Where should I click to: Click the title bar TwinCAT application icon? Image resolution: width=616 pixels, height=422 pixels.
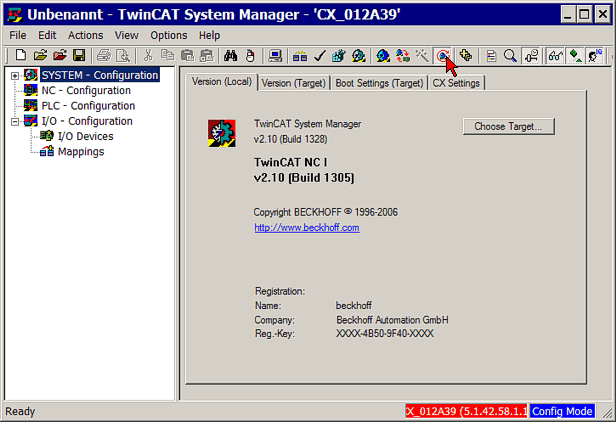(x=15, y=15)
